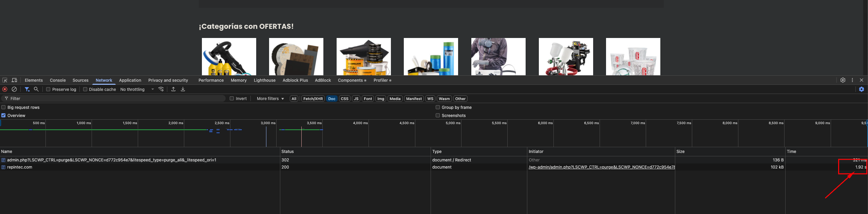The width and height of the screenshot is (868, 214).
Task: Enable Group by frame
Action: tap(438, 107)
